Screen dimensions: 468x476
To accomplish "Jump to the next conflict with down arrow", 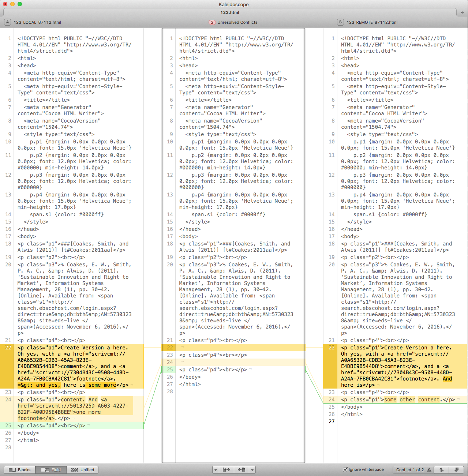I will [456, 470].
